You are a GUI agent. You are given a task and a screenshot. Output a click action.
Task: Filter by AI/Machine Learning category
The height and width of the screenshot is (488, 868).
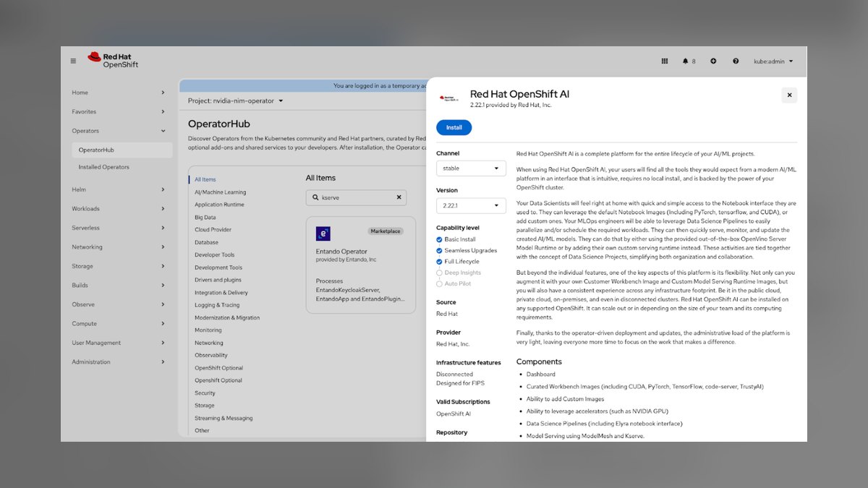pos(220,192)
